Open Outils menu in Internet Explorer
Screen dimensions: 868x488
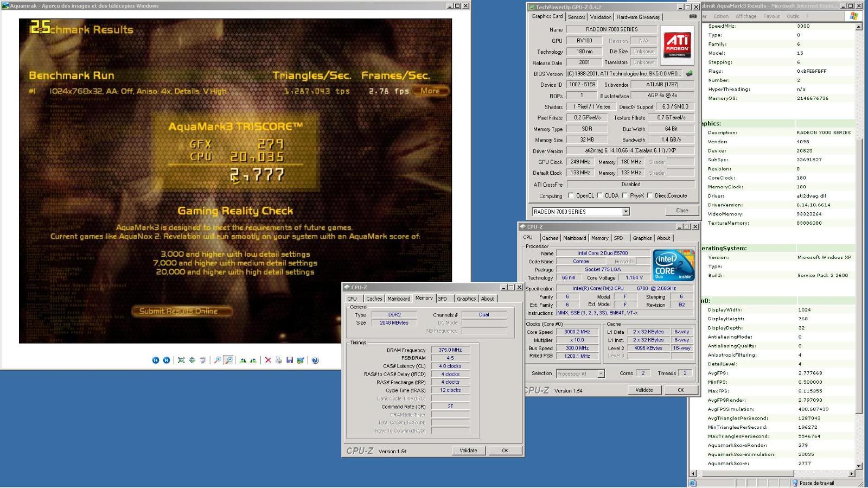pyautogui.click(x=793, y=16)
